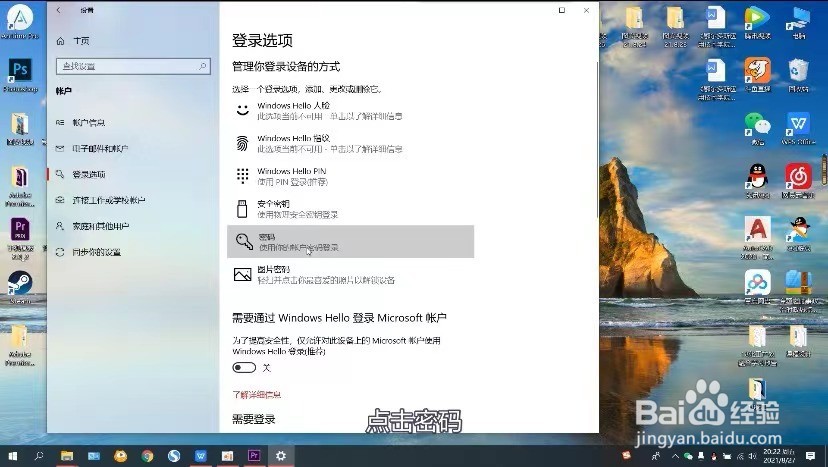Open NetEase Cloud Music desktop shortcut
The height and width of the screenshot is (467, 828).
coord(798,180)
